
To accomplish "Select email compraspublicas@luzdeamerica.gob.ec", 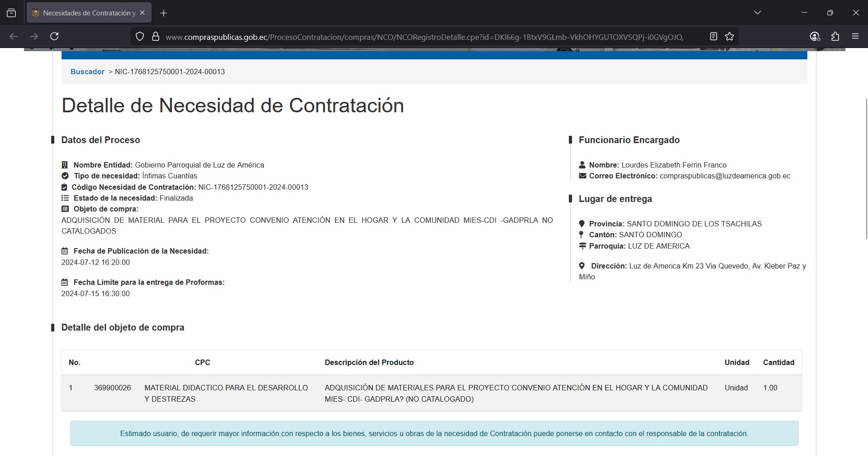I will coord(725,176).
